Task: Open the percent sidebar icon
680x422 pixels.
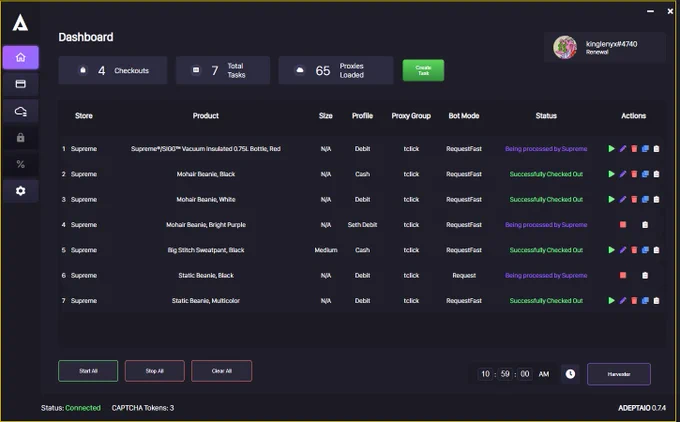Action: [20, 164]
